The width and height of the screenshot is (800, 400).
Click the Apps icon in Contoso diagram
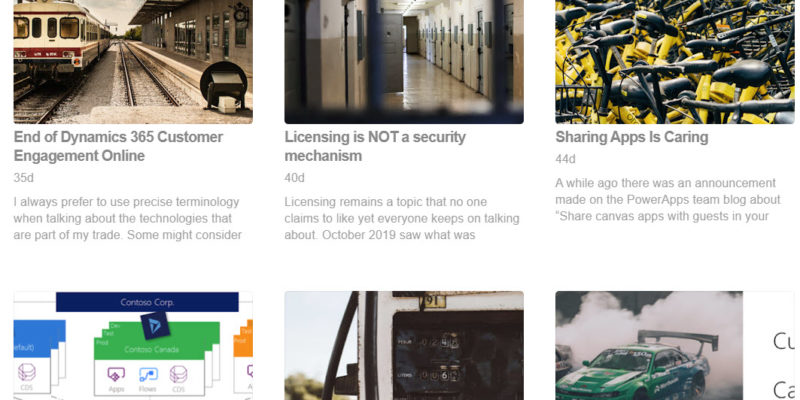click(116, 375)
